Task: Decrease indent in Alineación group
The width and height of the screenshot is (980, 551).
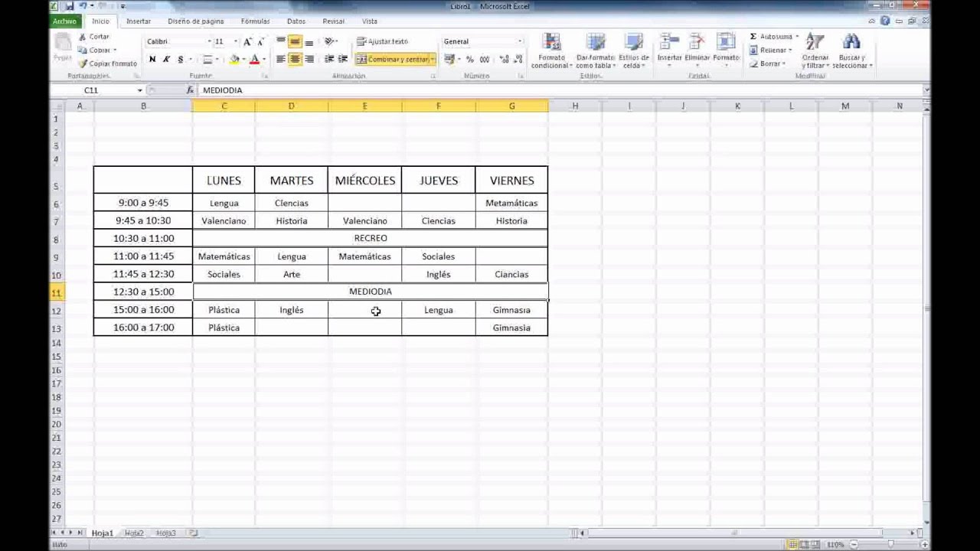Action: click(329, 59)
